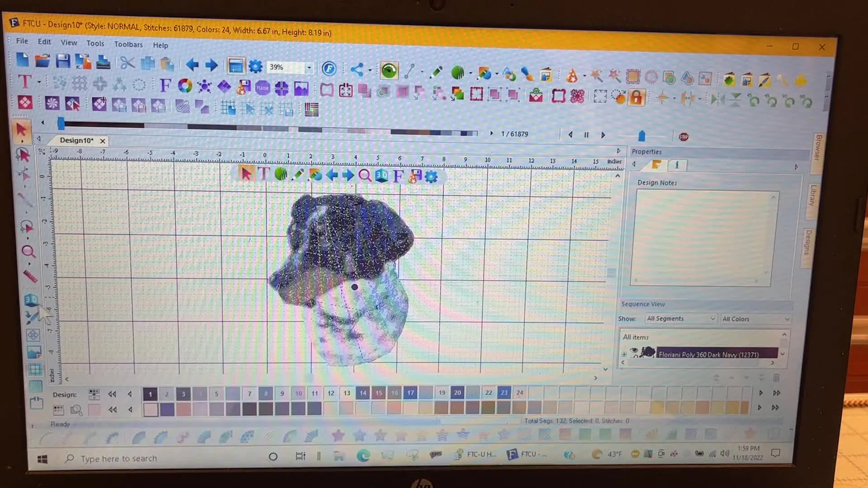Screen dimensions: 868x488
Task: Open the 39% zoom dropdown
Action: pos(309,68)
